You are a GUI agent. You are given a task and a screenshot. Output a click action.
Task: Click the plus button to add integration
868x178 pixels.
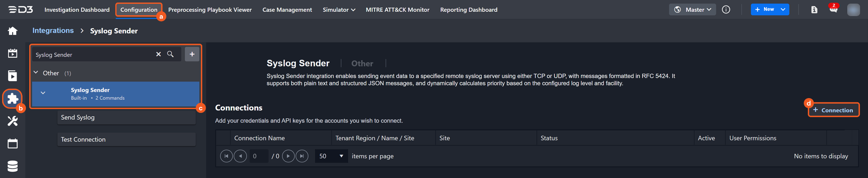click(192, 54)
